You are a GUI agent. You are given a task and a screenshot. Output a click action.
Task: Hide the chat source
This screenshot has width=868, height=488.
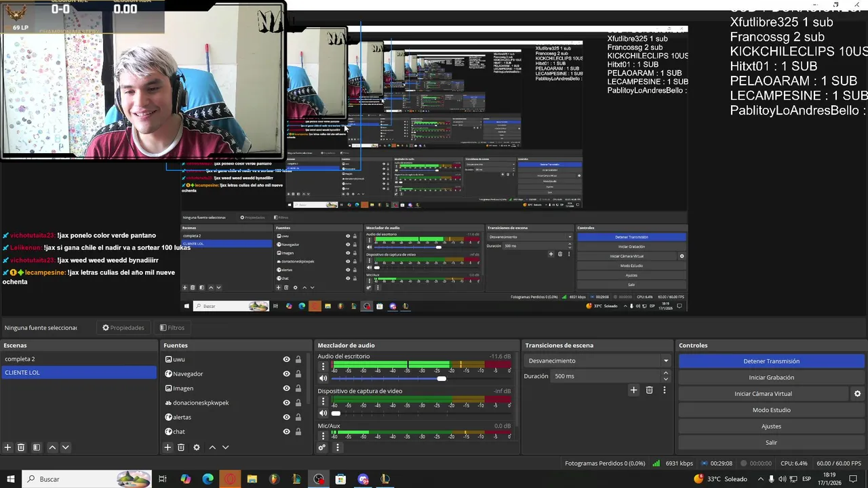(x=286, y=432)
